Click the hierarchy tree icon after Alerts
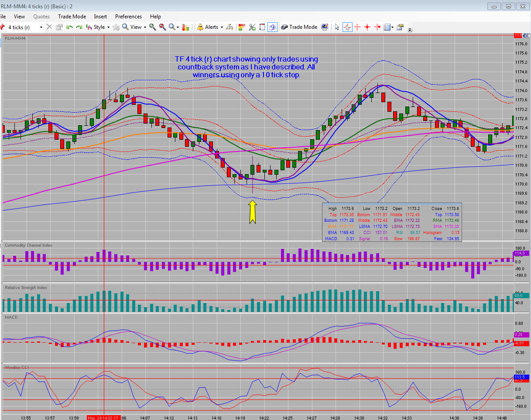 click(230, 27)
